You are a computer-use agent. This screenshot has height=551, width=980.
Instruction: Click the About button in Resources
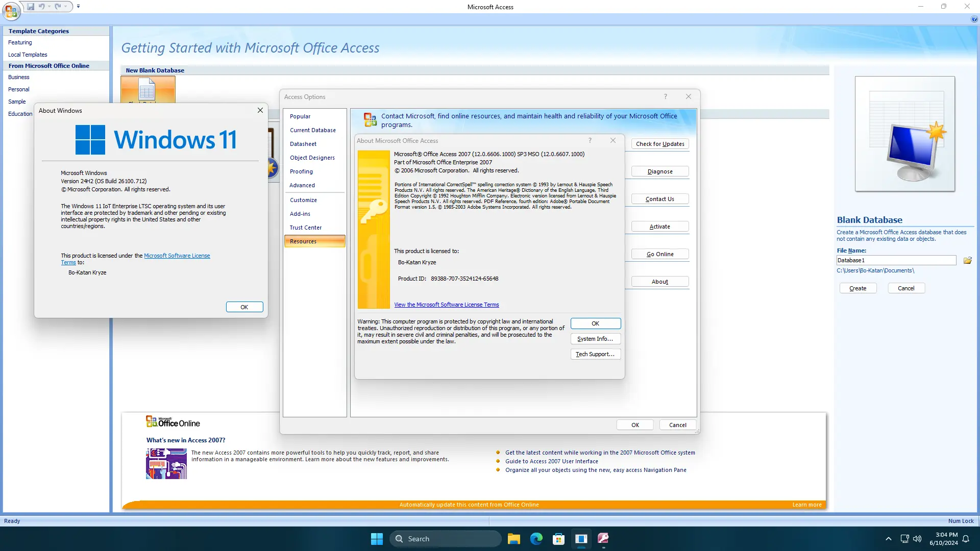pyautogui.click(x=660, y=282)
